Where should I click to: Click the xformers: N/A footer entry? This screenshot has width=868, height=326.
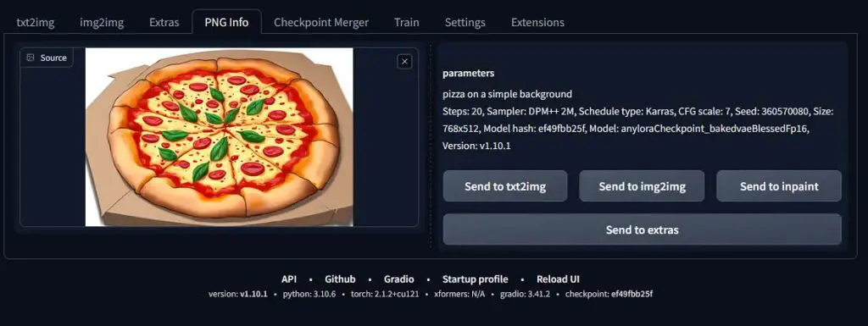[x=459, y=294]
